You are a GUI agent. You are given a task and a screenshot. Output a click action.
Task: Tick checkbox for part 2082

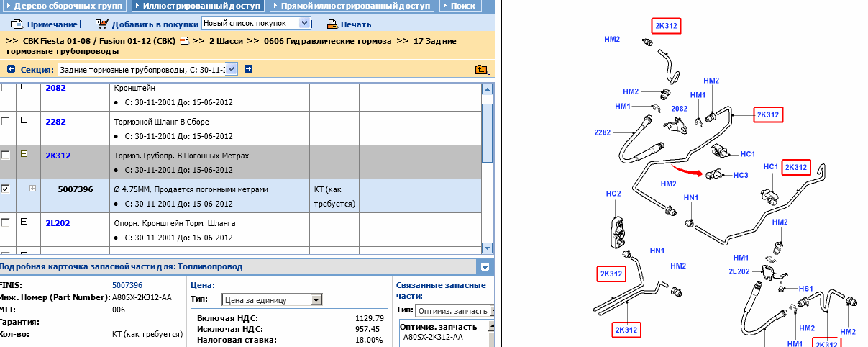pos(6,87)
